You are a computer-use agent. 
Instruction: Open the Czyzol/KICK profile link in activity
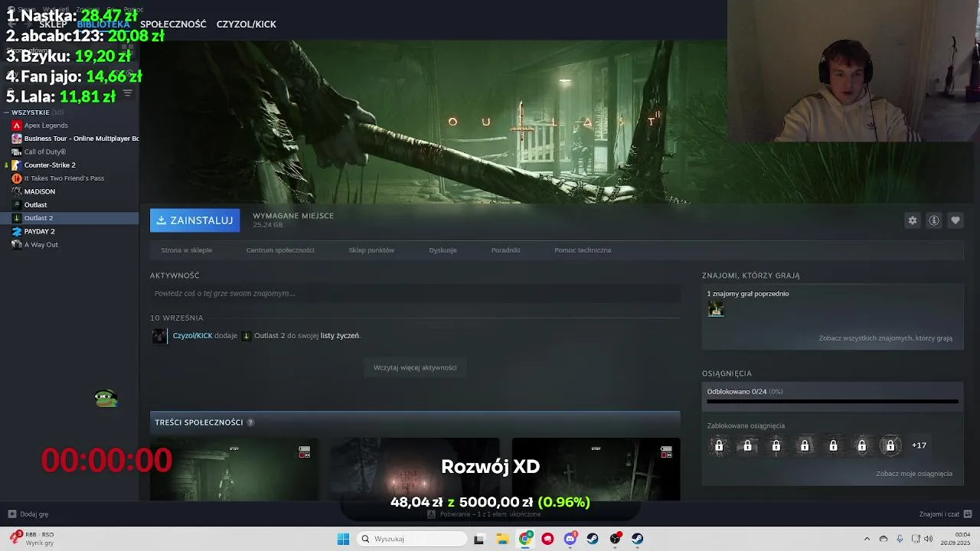pyautogui.click(x=192, y=336)
